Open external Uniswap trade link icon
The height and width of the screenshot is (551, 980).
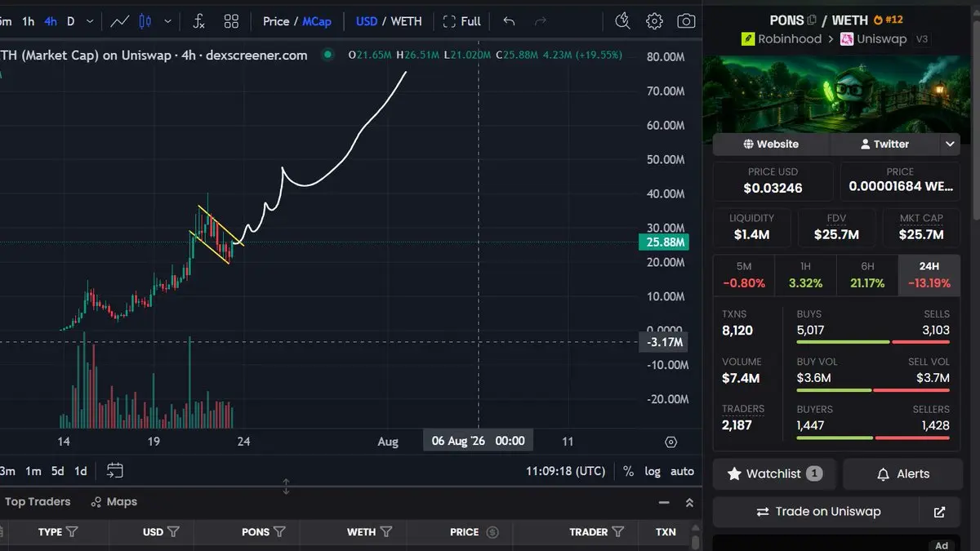pyautogui.click(x=939, y=512)
